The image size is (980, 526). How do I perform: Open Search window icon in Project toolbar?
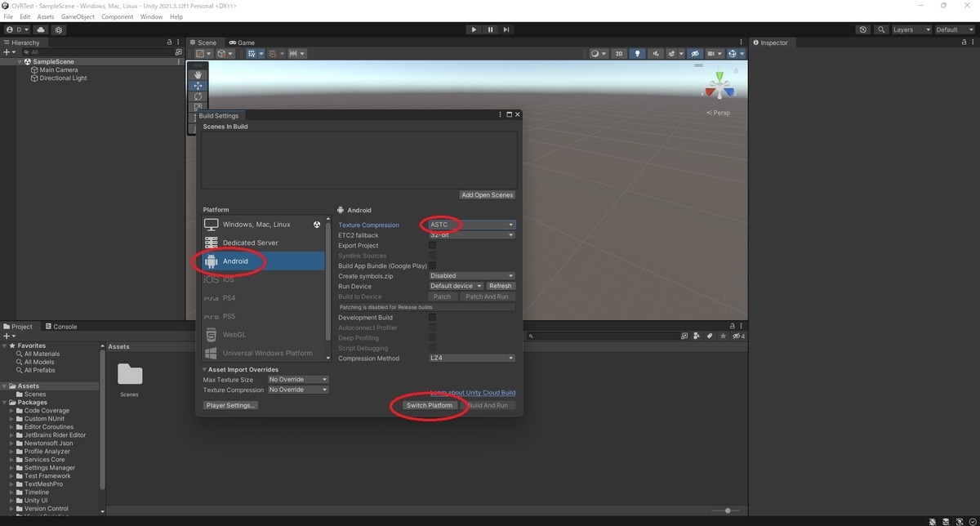point(685,337)
